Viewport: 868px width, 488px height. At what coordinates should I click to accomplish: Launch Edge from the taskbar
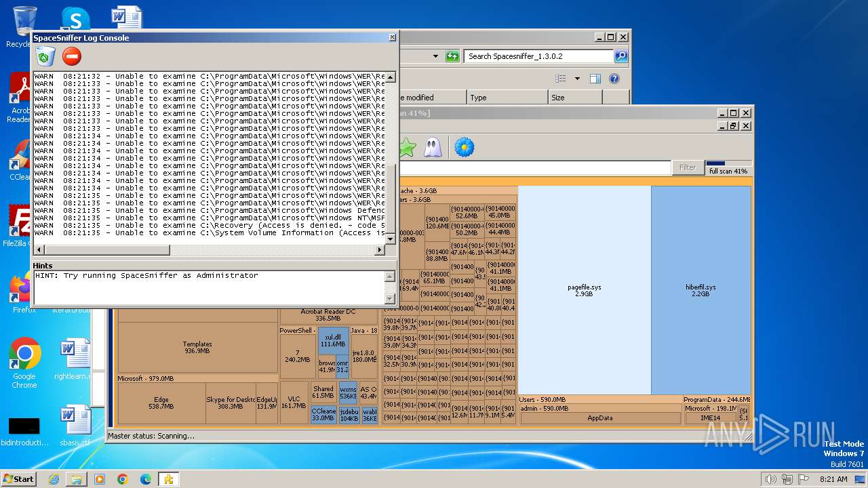tap(146, 479)
